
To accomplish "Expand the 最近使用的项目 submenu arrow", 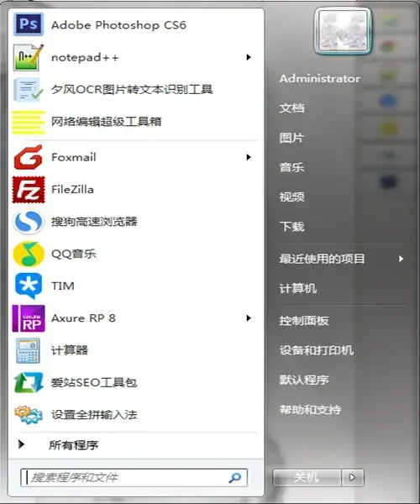I will 401,259.
